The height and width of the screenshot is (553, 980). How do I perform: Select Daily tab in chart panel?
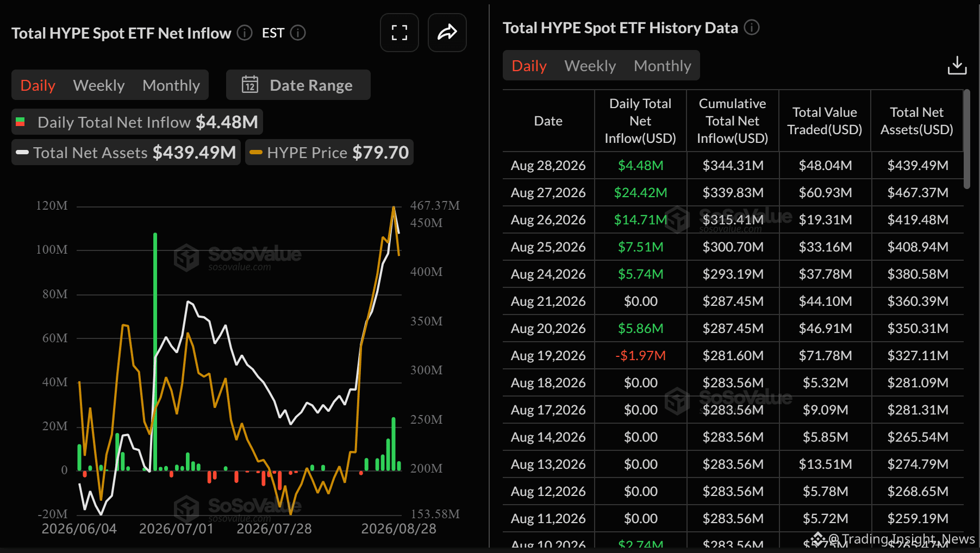(x=38, y=85)
